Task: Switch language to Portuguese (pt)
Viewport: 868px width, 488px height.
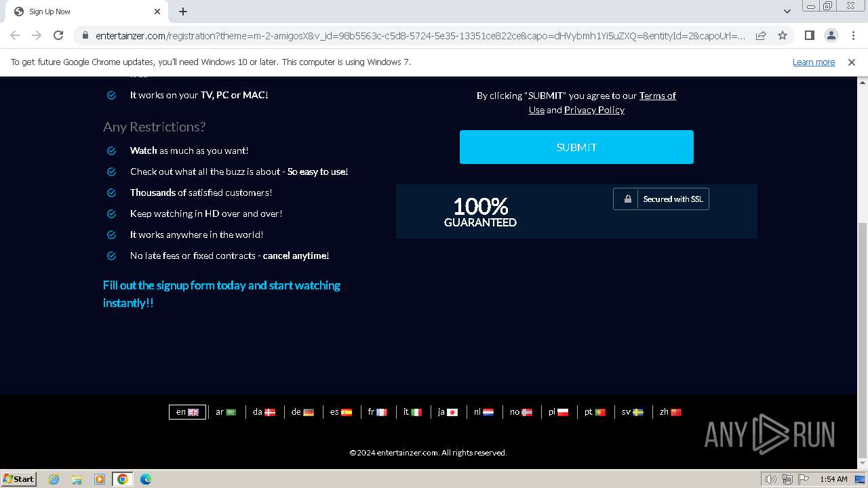Action: click(x=595, y=412)
